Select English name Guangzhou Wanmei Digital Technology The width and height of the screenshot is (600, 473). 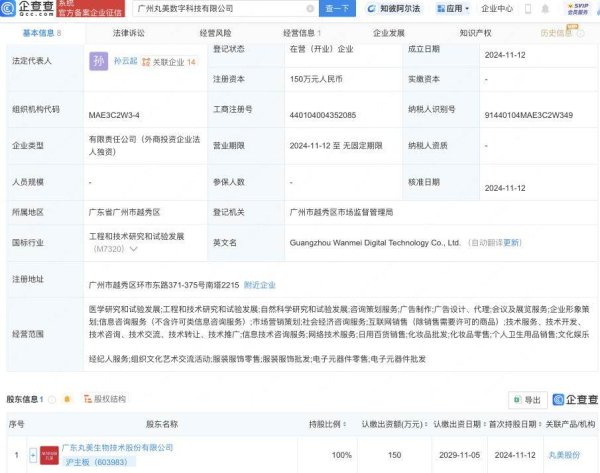pyautogui.click(x=375, y=243)
